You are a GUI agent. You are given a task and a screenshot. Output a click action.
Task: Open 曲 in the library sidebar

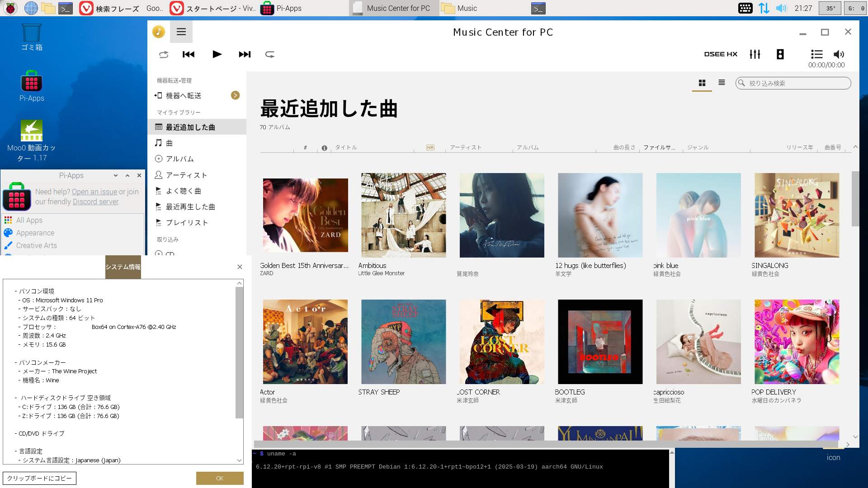point(197,143)
